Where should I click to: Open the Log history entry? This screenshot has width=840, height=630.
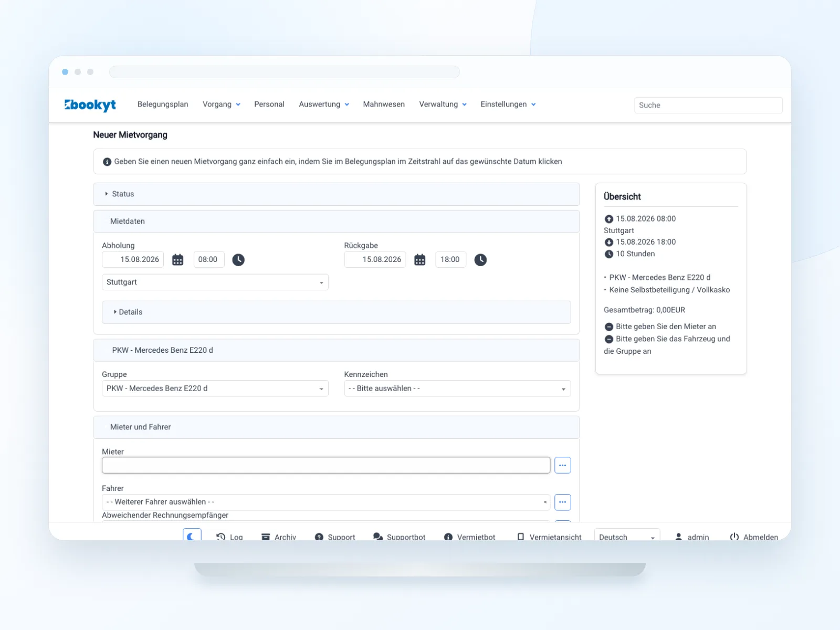229,537
